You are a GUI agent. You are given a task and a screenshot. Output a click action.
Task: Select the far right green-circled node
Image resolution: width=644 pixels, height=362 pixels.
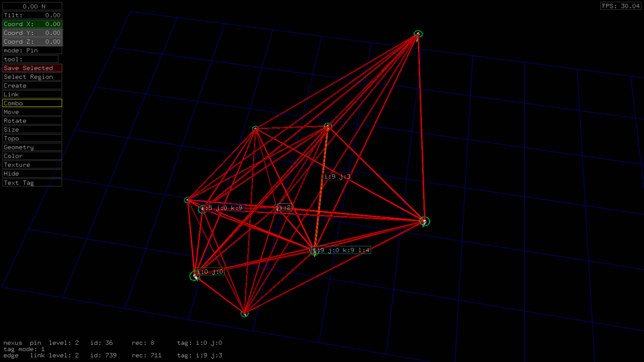pos(425,221)
